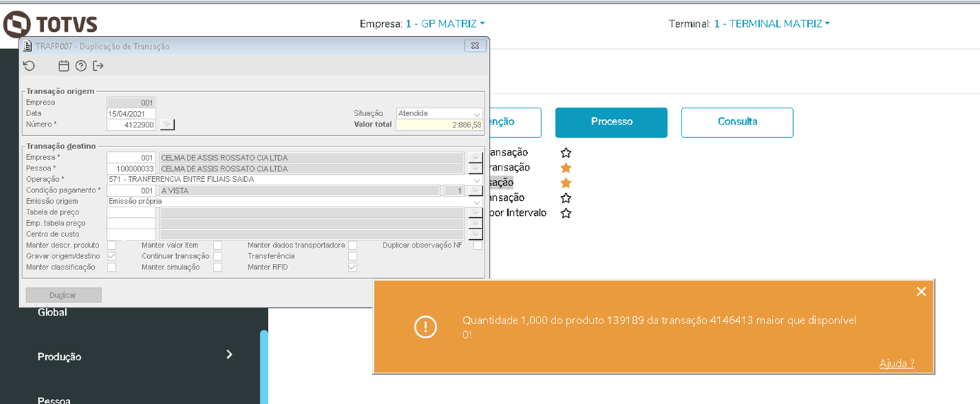The image size is (980, 404).
Task: Enable Manter descr. produto checkbox
Action: (x=112, y=245)
